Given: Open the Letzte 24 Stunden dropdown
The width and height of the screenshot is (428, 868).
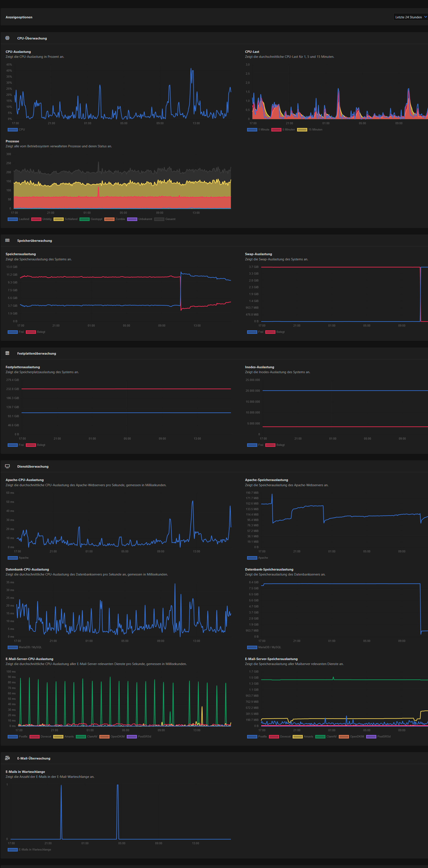Looking at the screenshot, I should (408, 17).
